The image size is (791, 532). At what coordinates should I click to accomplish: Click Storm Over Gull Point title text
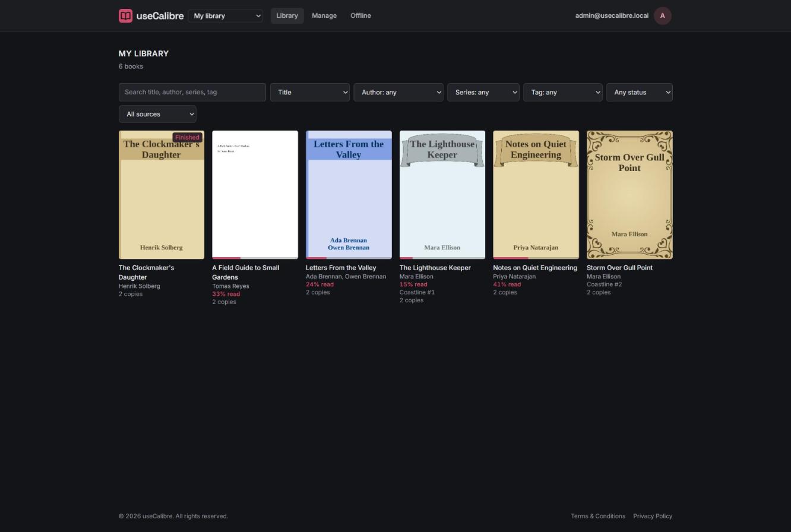(619, 268)
